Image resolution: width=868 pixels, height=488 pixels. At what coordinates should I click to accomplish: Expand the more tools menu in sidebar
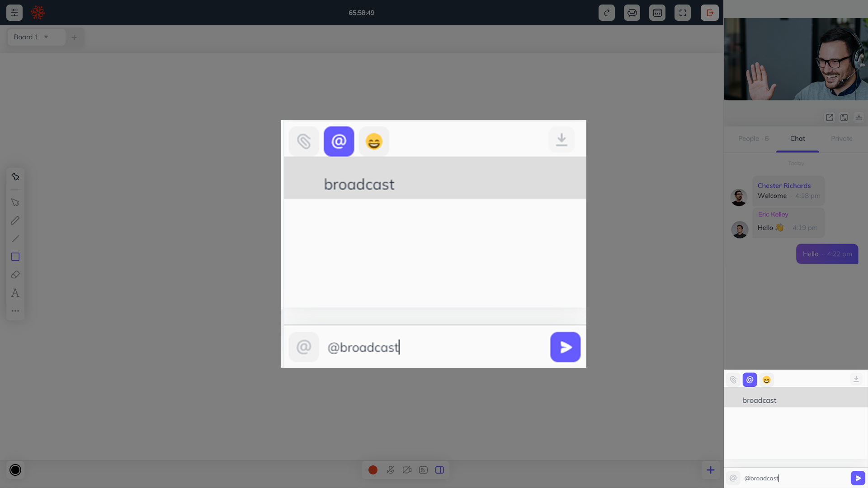(x=15, y=310)
